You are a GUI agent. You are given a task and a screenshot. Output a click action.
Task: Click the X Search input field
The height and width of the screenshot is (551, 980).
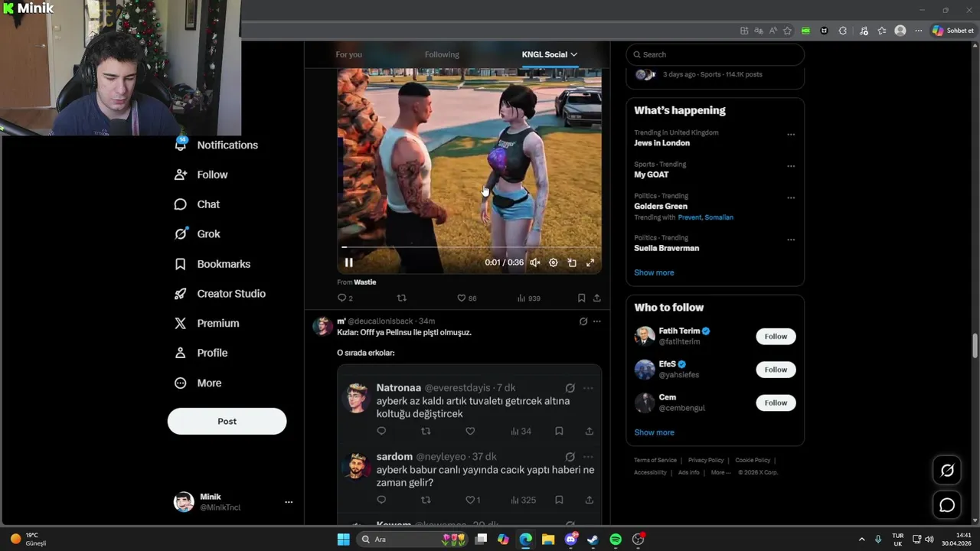tap(715, 54)
